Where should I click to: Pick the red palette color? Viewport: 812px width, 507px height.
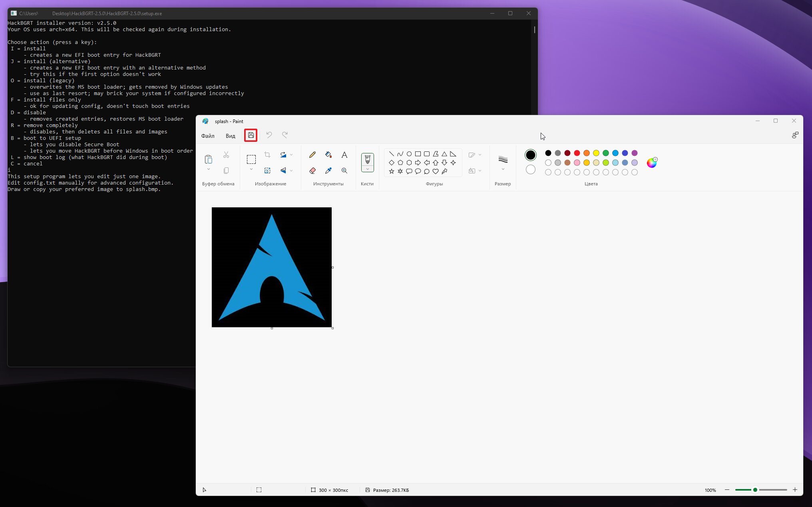coord(577,153)
